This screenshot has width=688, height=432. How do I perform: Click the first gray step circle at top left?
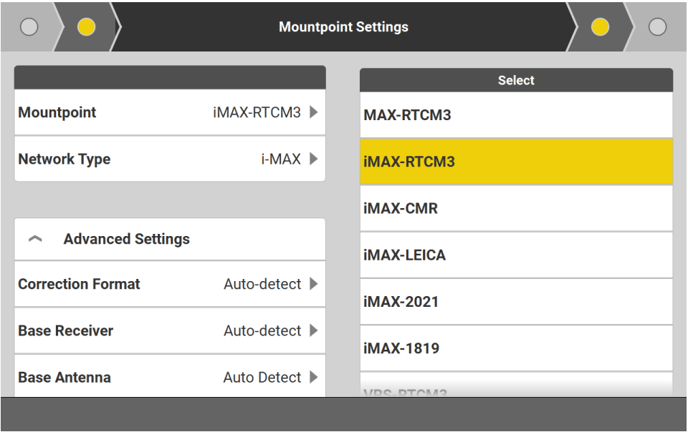29,27
